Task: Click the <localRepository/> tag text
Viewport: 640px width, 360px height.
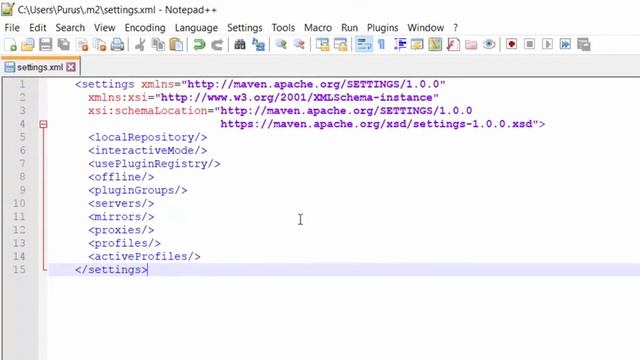Action: [147, 137]
